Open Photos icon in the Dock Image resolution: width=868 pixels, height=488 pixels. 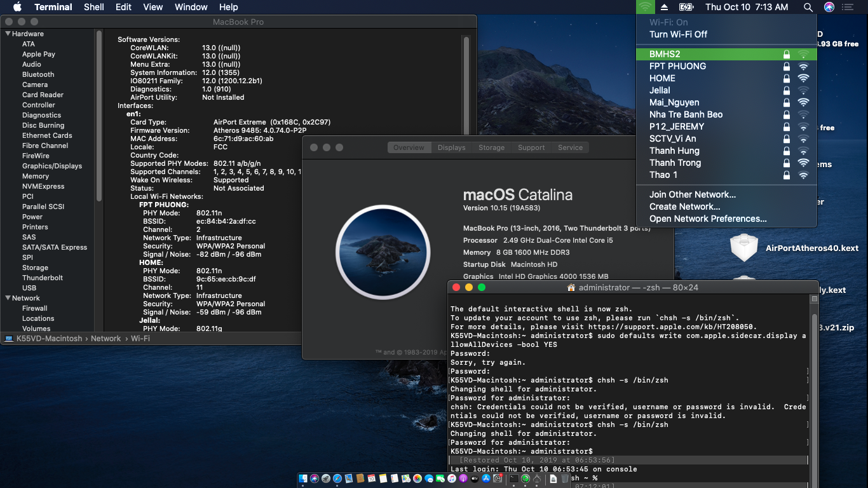point(417,478)
